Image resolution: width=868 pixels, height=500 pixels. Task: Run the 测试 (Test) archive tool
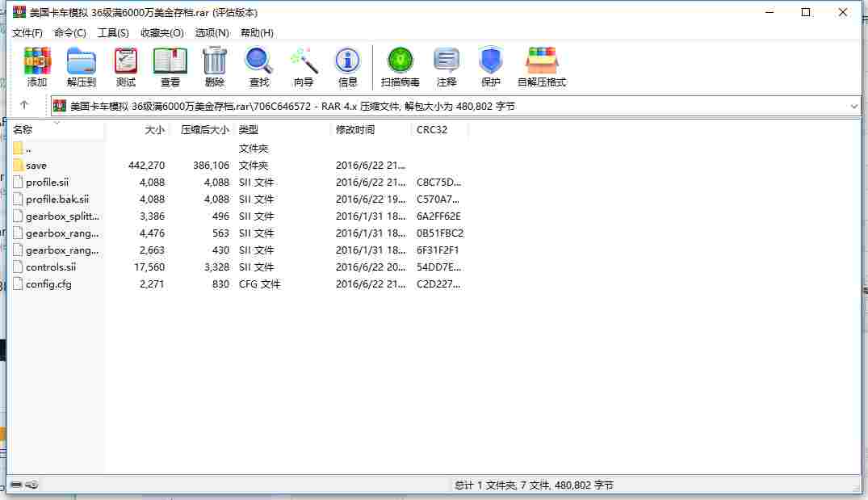click(x=126, y=61)
